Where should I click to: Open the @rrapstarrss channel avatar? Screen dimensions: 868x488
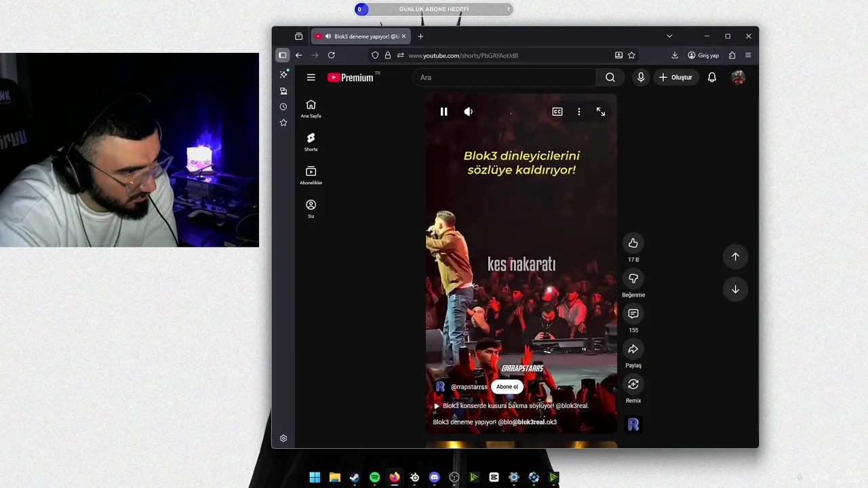[x=440, y=386]
